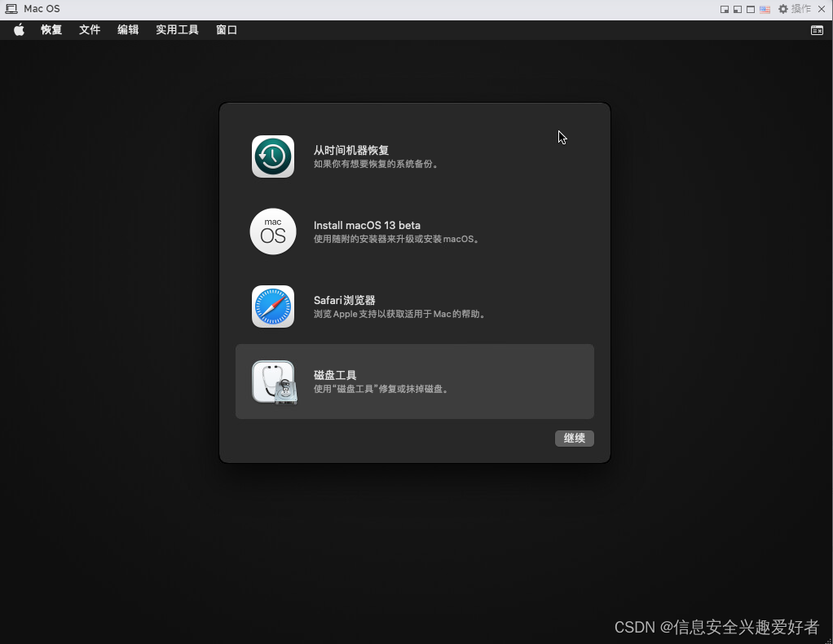This screenshot has height=644, width=833.
Task: Click the Safari compass icon
Action: coord(272,307)
